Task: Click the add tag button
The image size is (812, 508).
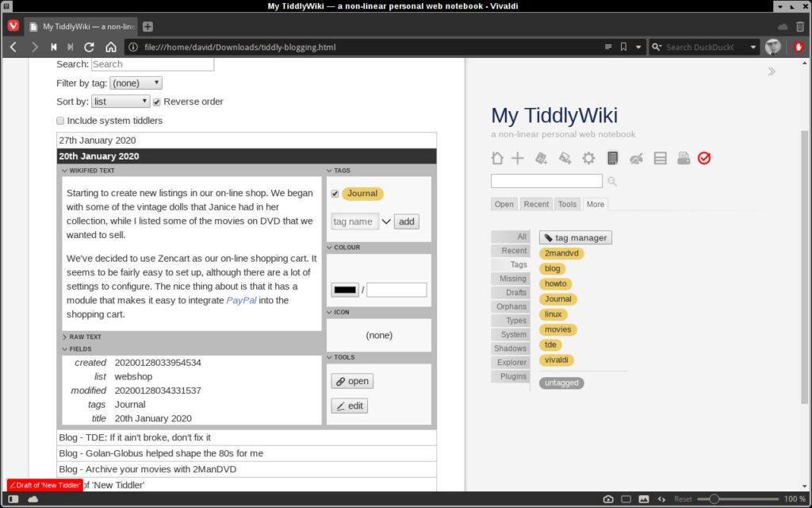Action: [407, 222]
